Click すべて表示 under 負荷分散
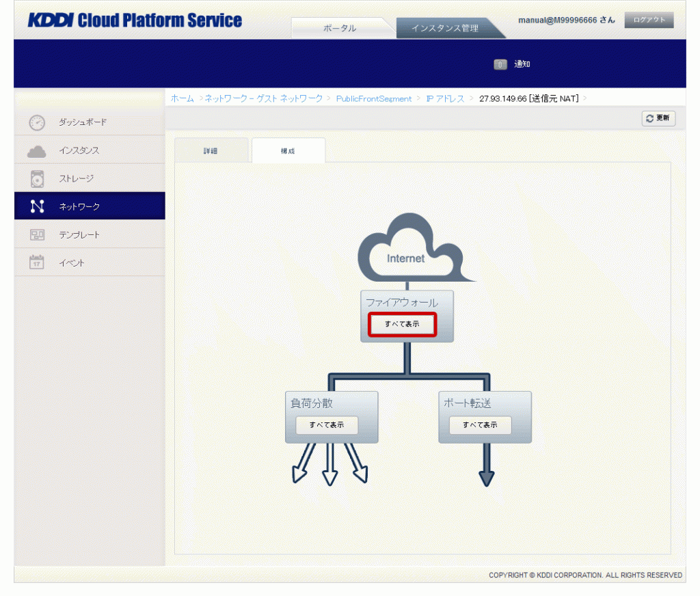 (327, 425)
